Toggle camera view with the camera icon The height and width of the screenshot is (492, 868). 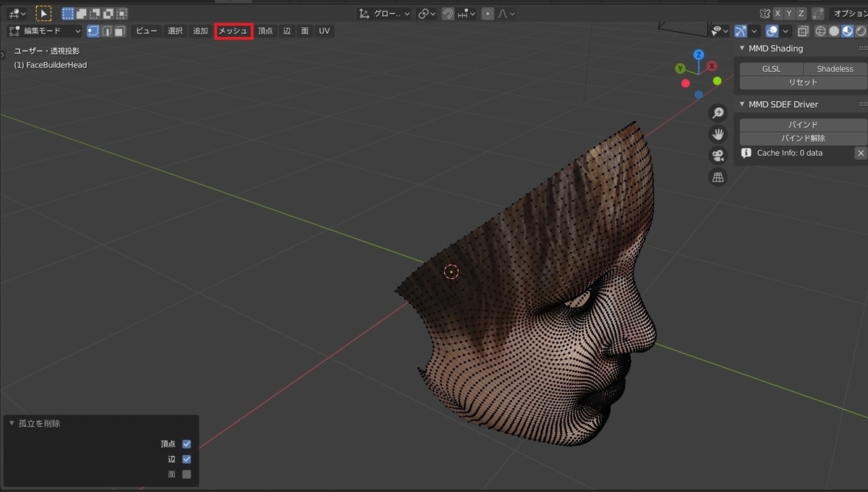tap(718, 156)
